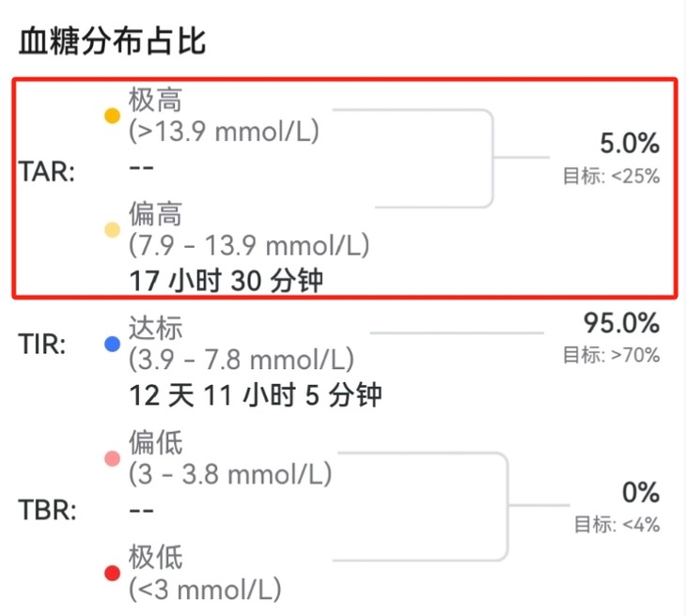This screenshot has width=686, height=616.
Task: Click the 95.0% TIR percentage
Action: coord(621,324)
